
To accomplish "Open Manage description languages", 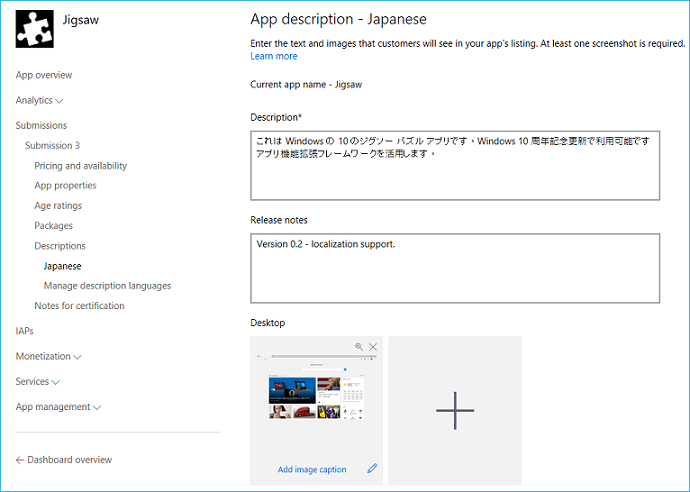I will pyautogui.click(x=107, y=286).
